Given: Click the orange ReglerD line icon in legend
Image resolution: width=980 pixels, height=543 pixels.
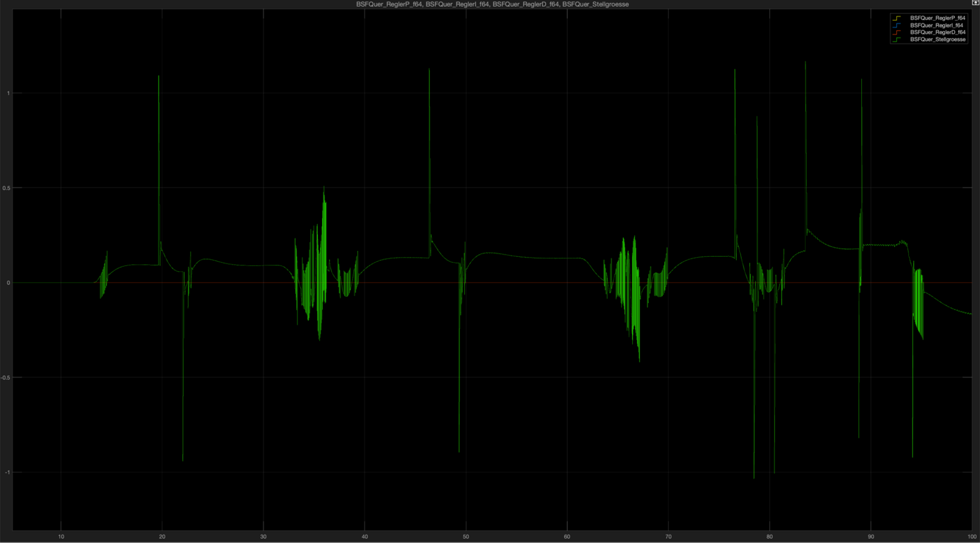Looking at the screenshot, I should pos(897,32).
